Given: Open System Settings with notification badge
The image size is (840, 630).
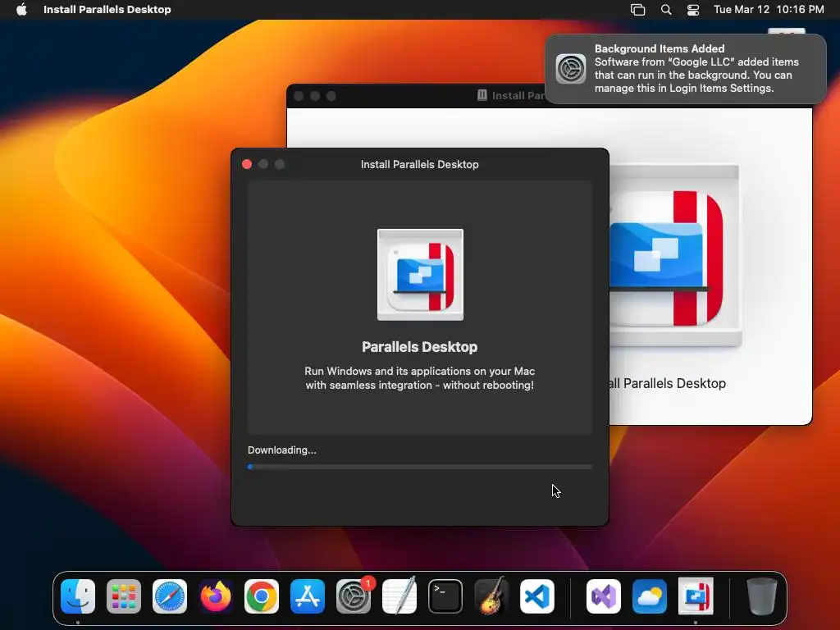Looking at the screenshot, I should coord(354,596).
